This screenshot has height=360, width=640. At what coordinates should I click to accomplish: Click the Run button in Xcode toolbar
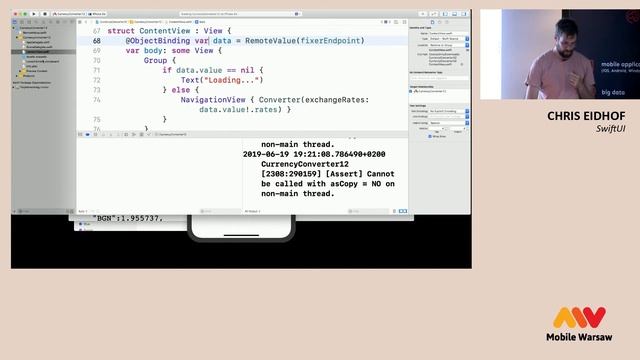click(x=34, y=14)
